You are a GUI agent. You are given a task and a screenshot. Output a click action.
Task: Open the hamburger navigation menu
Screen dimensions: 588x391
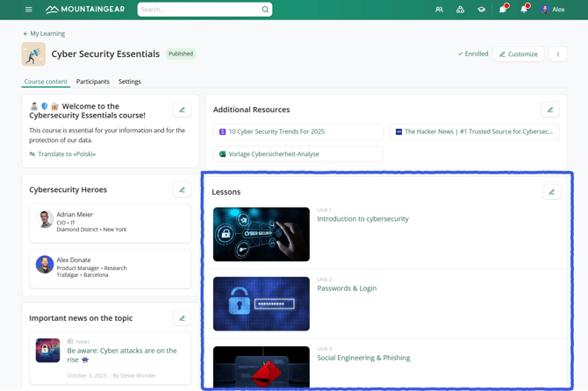(28, 10)
